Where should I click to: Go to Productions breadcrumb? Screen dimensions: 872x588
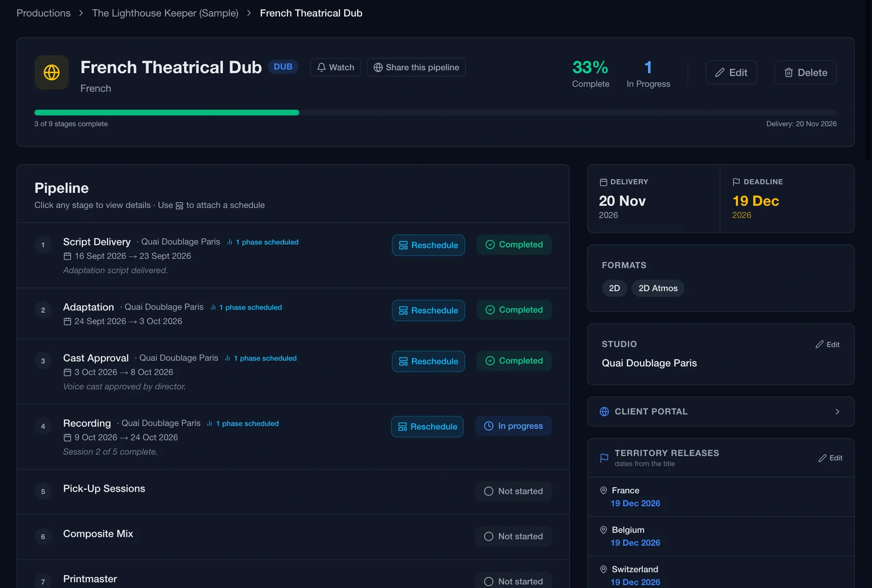pyautogui.click(x=44, y=13)
